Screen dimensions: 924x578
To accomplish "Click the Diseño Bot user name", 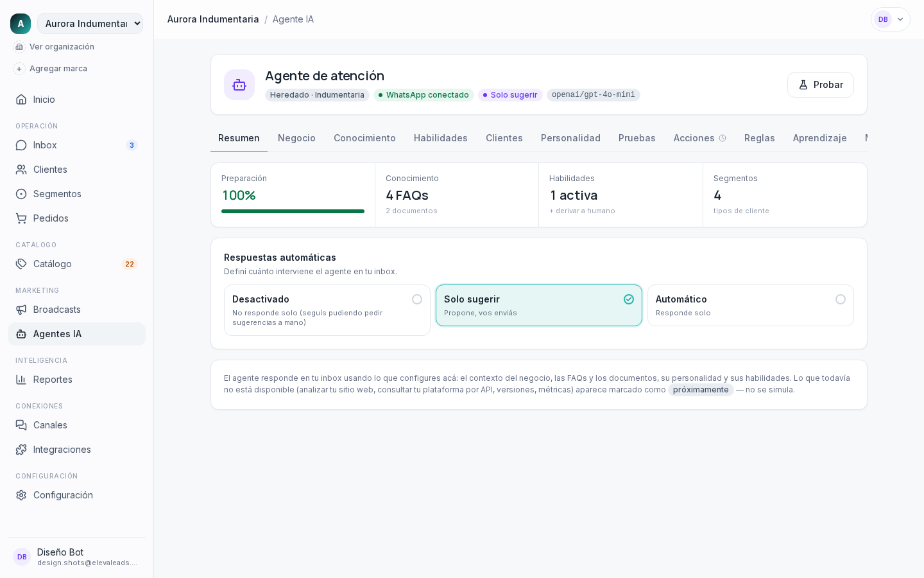I will coord(60,552).
